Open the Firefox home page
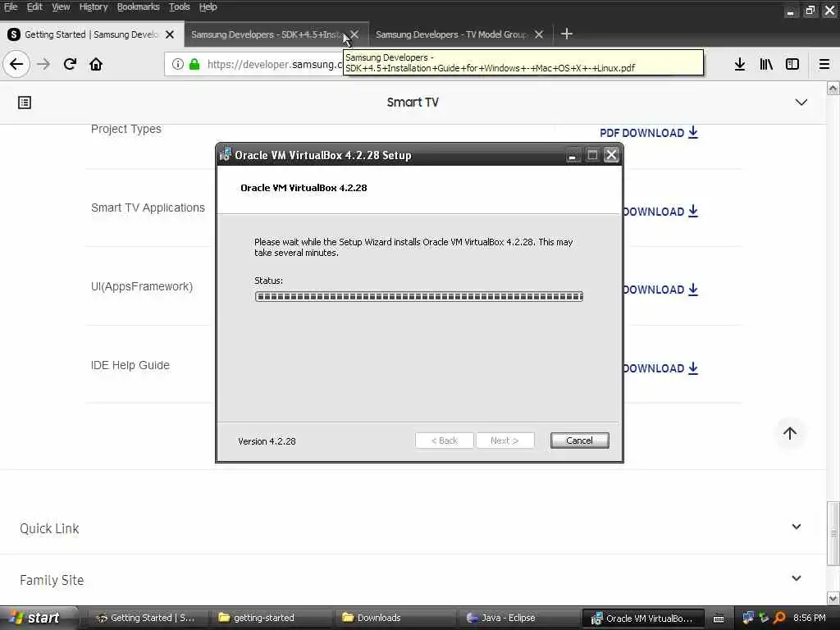The height and width of the screenshot is (630, 840). [96, 64]
